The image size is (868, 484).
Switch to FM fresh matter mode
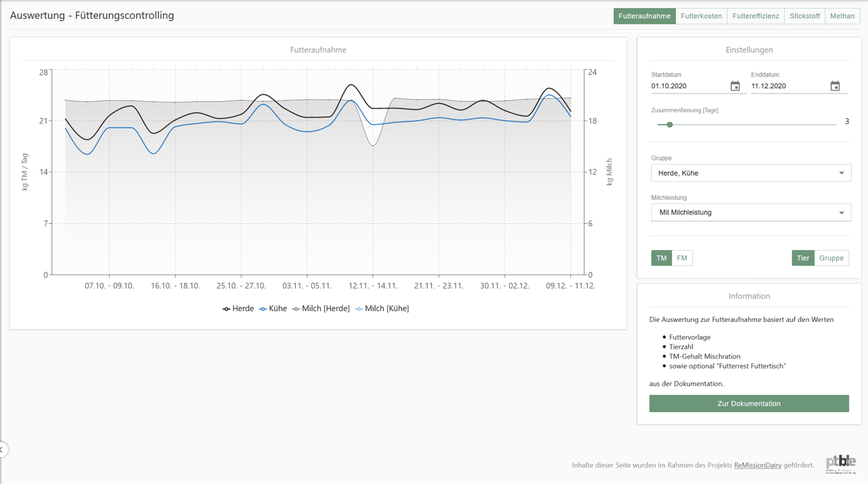682,258
